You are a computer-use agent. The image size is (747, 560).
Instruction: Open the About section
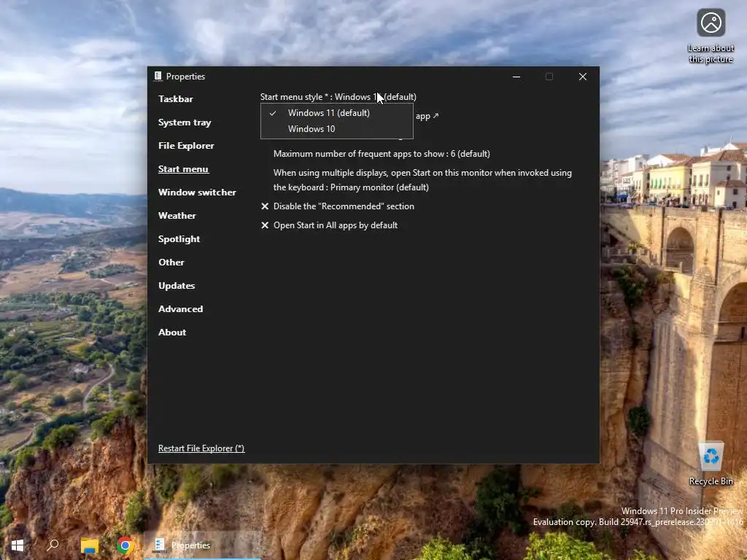coord(172,332)
